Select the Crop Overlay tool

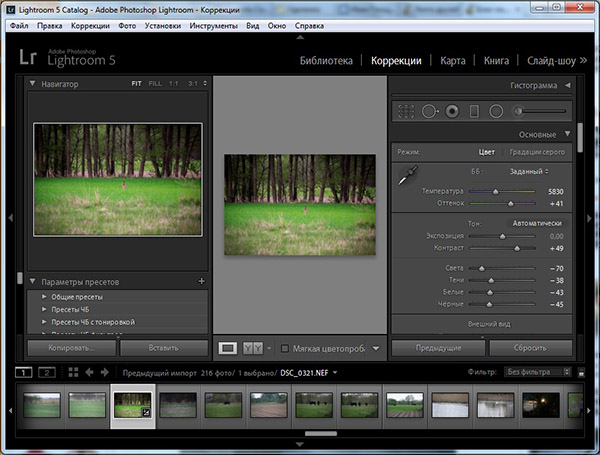point(407,111)
